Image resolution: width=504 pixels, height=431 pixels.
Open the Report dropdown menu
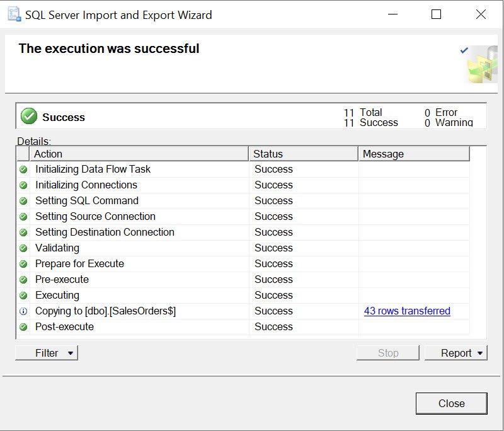(x=455, y=353)
